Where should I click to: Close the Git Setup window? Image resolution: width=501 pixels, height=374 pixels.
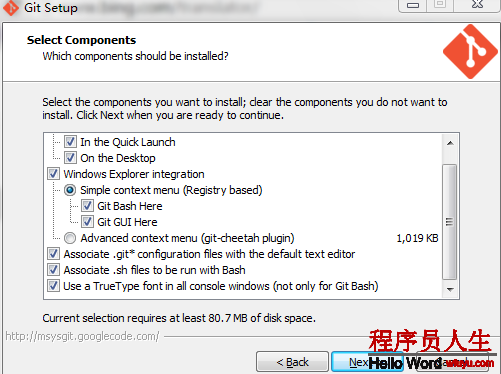pyautogui.click(x=477, y=4)
